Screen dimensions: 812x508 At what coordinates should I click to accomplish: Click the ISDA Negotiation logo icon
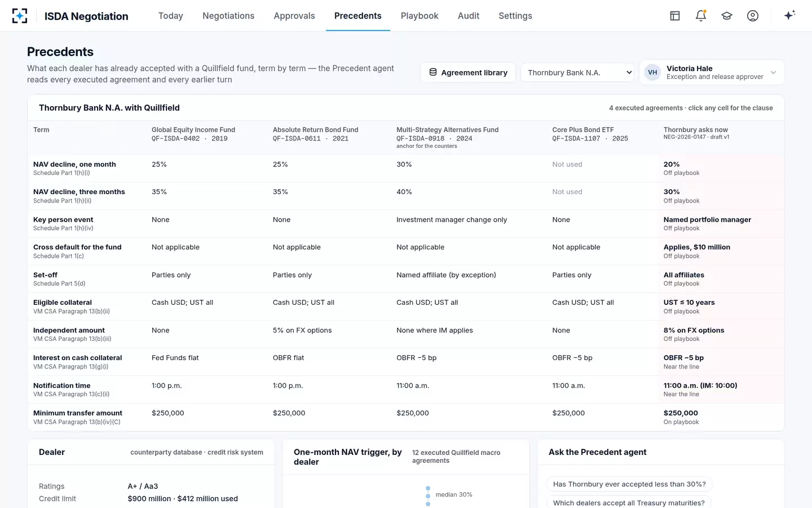[20, 16]
